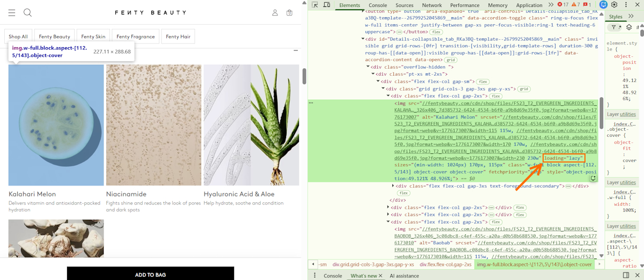Switch to the Network tab
This screenshot has width=644, height=280.
(x=432, y=5)
